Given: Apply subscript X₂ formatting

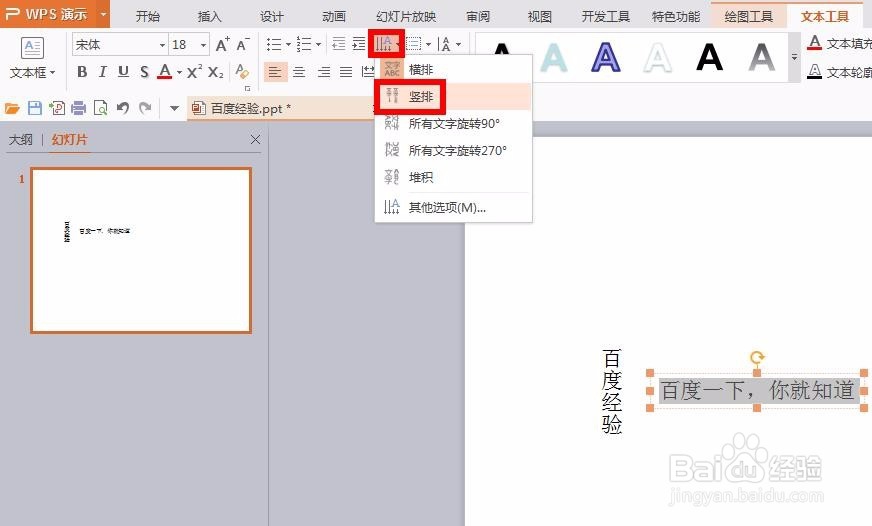Looking at the screenshot, I should click(216, 72).
